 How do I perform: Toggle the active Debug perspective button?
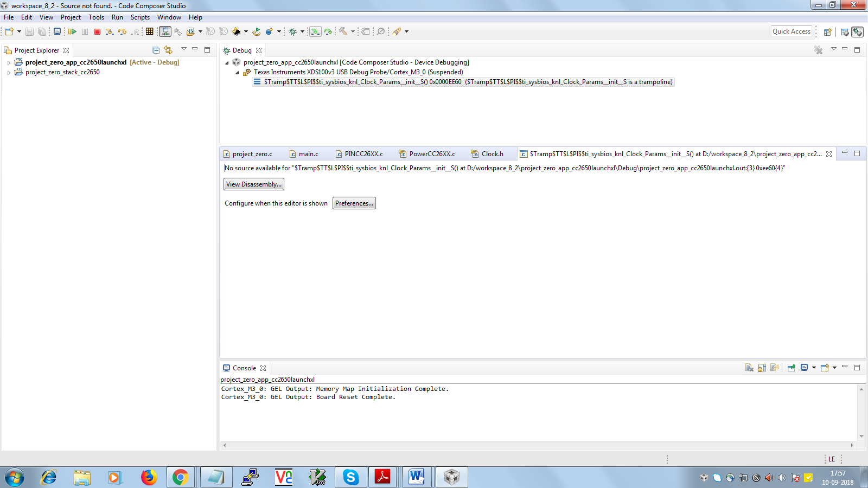[857, 32]
